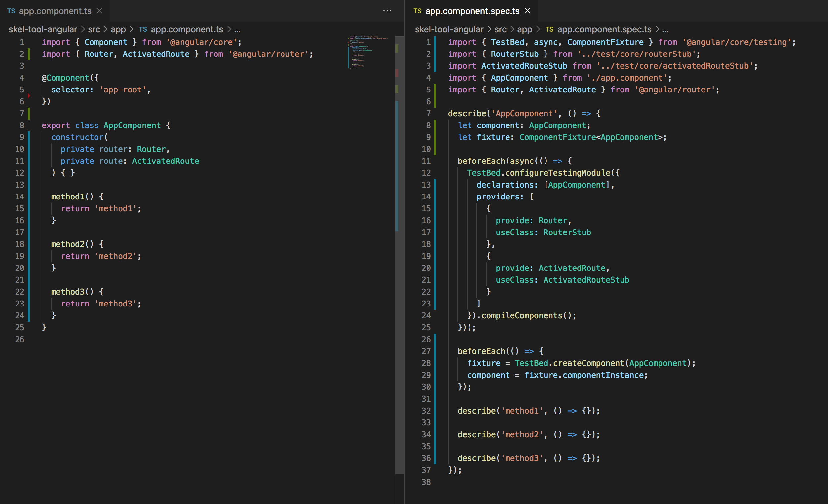828x504 pixels.
Task: Expand the left breadcrumb trailing ellipsis
Action: coord(237,30)
